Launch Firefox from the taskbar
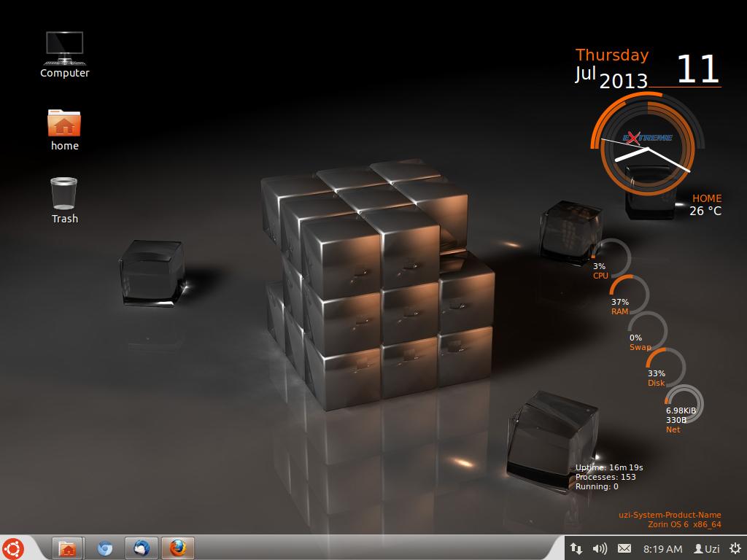 [x=177, y=548]
